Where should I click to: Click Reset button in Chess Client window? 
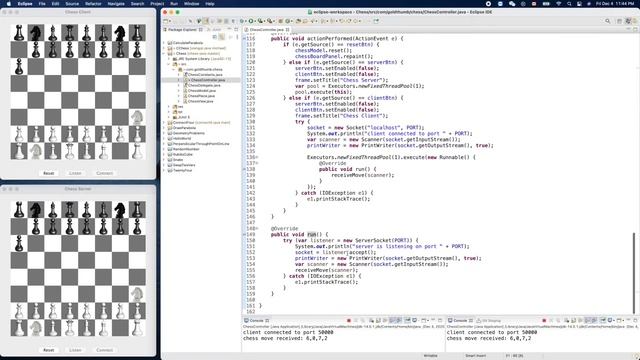[49, 173]
